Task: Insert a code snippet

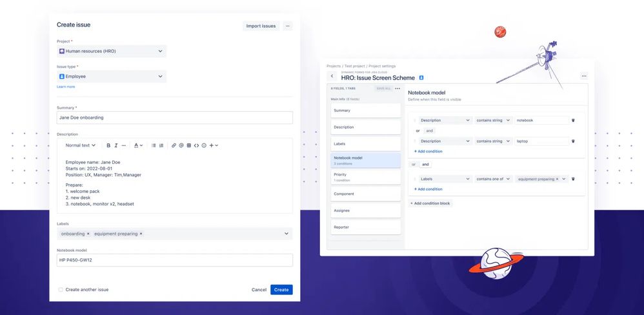Action: [196, 145]
